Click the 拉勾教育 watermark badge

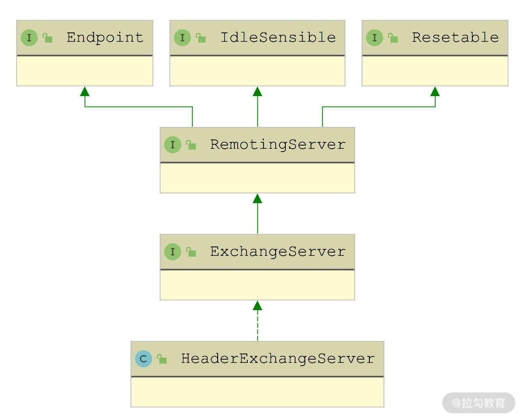click(x=479, y=403)
